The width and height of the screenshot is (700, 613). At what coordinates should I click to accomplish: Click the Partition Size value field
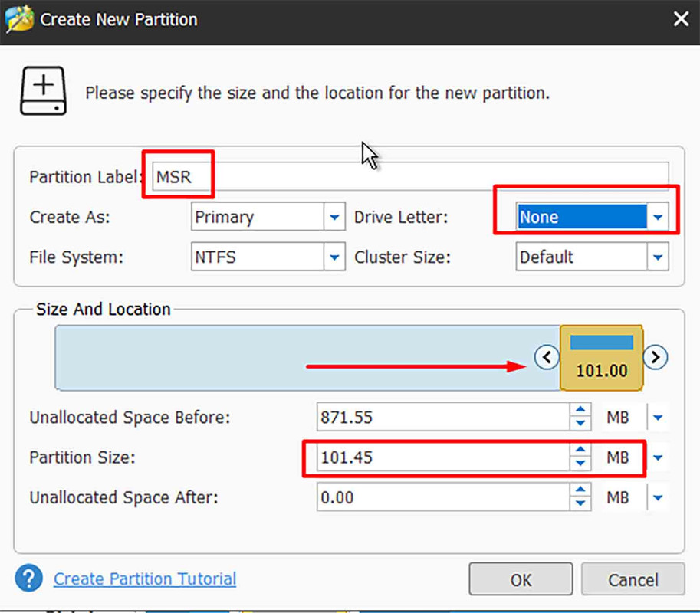pyautogui.click(x=443, y=457)
